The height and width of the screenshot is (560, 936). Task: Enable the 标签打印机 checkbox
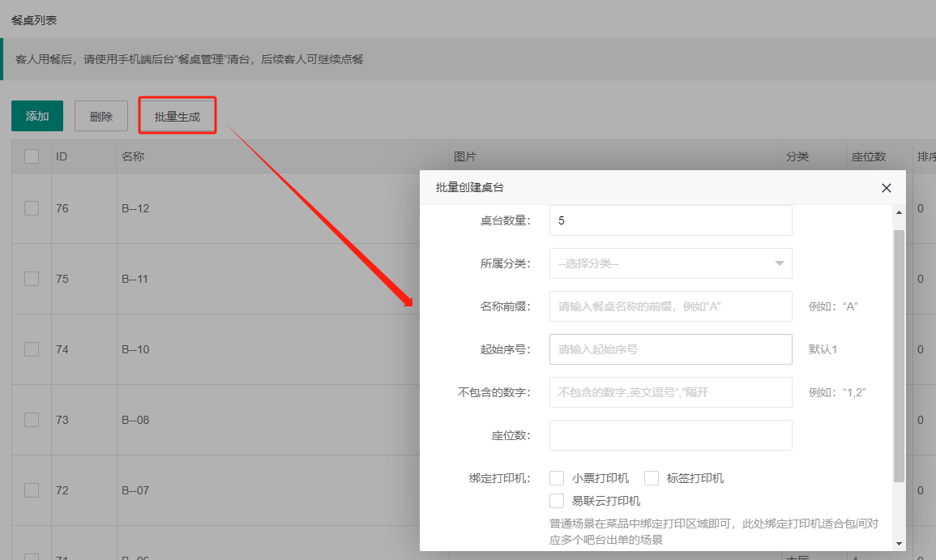[x=652, y=478]
